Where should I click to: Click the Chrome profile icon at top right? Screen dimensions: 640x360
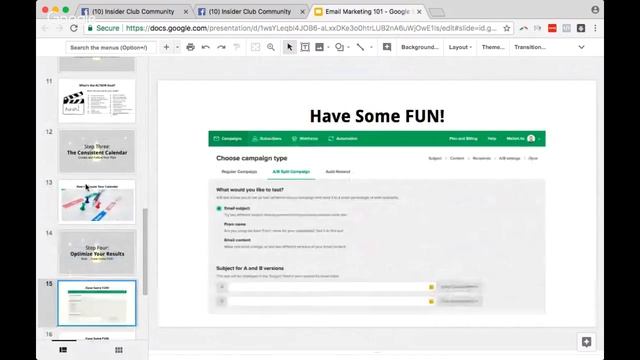[x=595, y=9]
